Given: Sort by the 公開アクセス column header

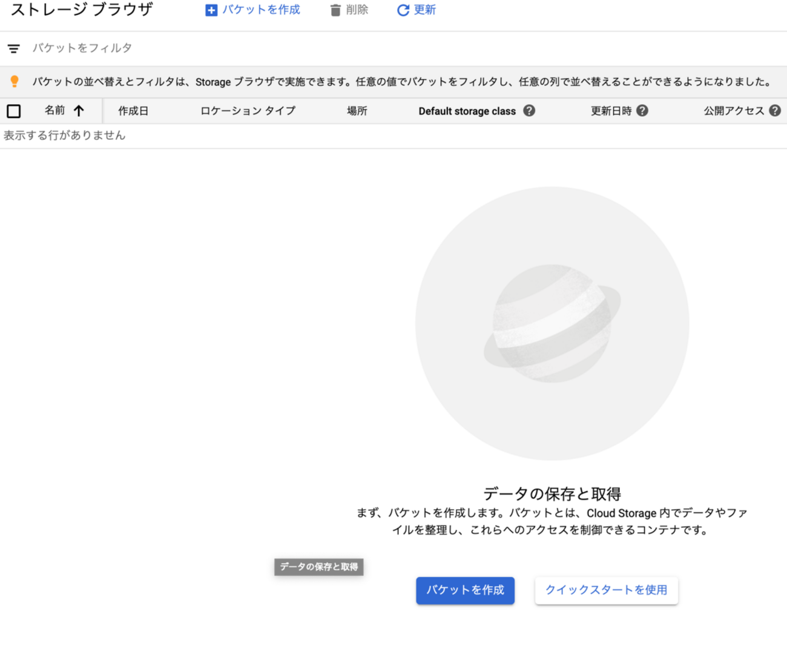Looking at the screenshot, I should point(734,111).
